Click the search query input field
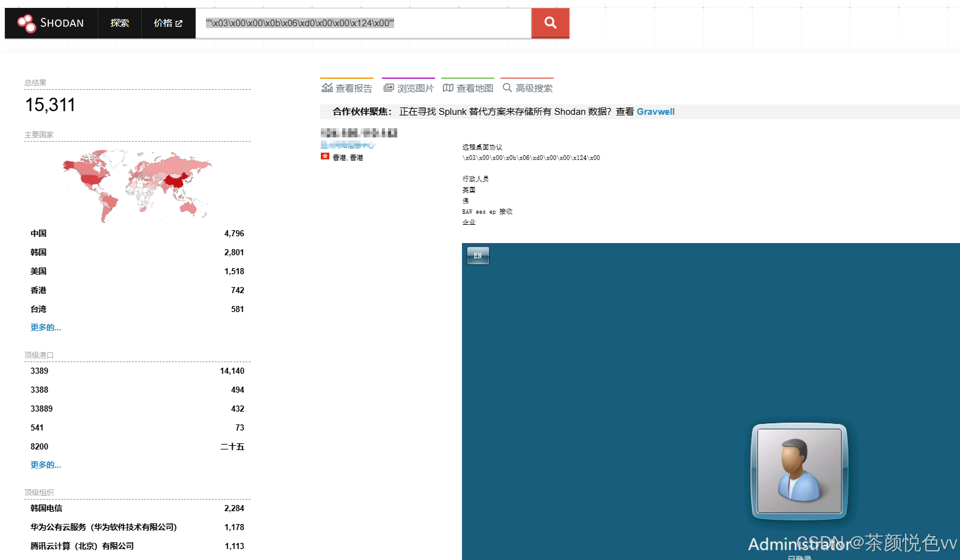This screenshot has height=560, width=960. tap(364, 23)
